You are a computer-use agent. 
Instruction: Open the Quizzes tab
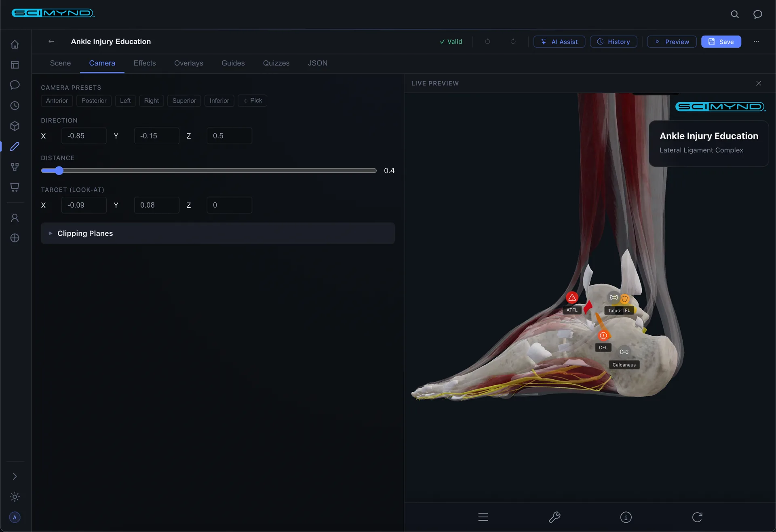tap(276, 63)
